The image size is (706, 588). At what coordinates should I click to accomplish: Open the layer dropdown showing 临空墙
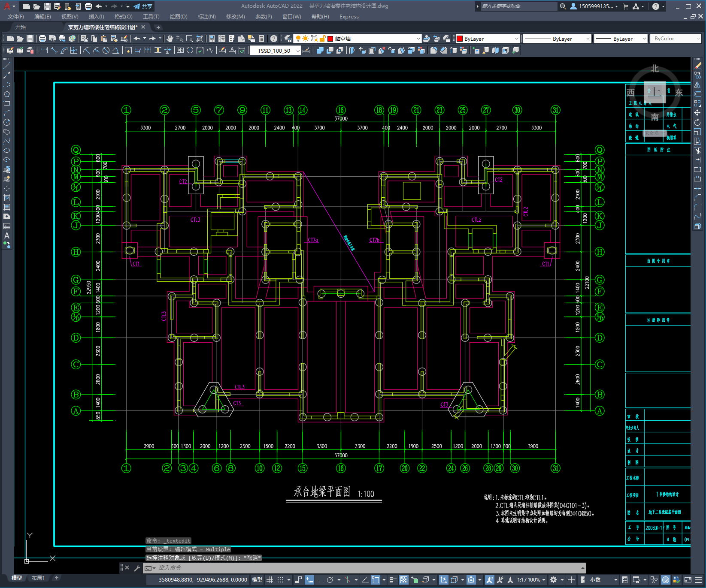[x=357, y=39]
